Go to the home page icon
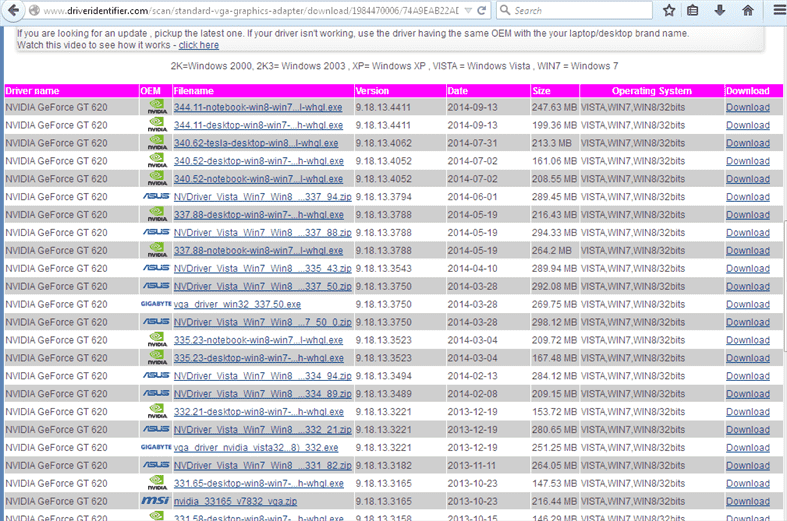Viewport: 787px width, 521px height. (x=747, y=11)
